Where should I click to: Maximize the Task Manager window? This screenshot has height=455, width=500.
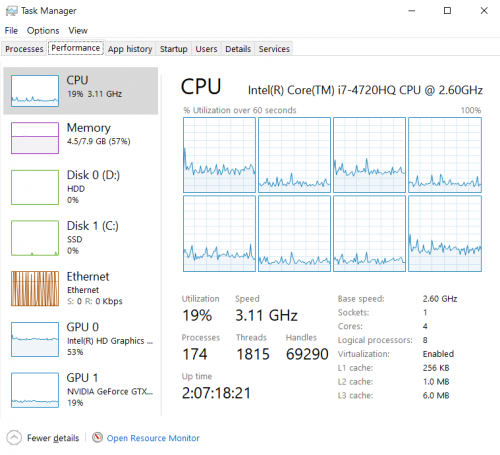[x=447, y=11]
